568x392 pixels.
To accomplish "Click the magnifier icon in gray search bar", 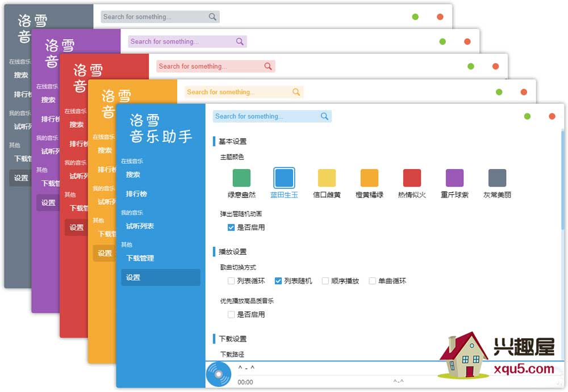I will (212, 17).
